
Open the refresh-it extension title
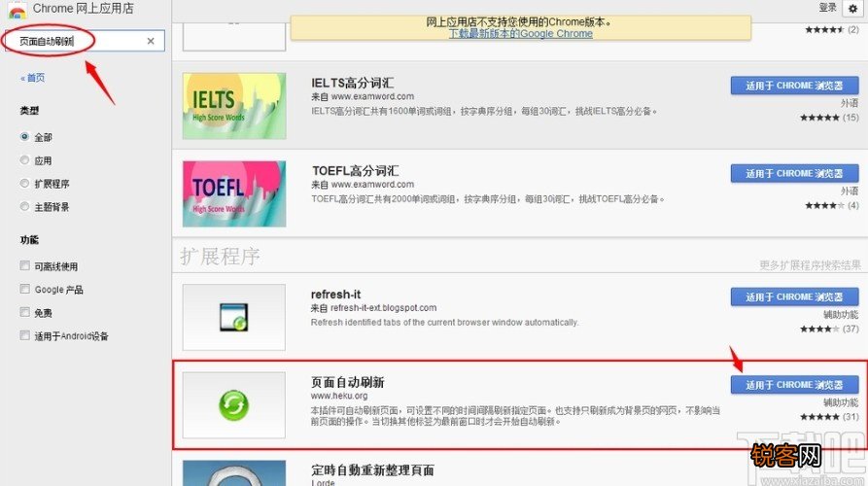point(336,294)
